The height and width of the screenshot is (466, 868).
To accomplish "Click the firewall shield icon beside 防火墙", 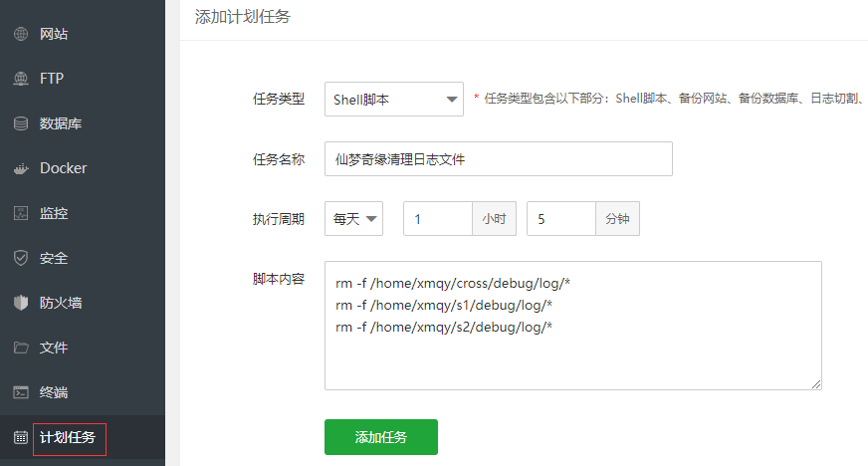I will (x=20, y=303).
